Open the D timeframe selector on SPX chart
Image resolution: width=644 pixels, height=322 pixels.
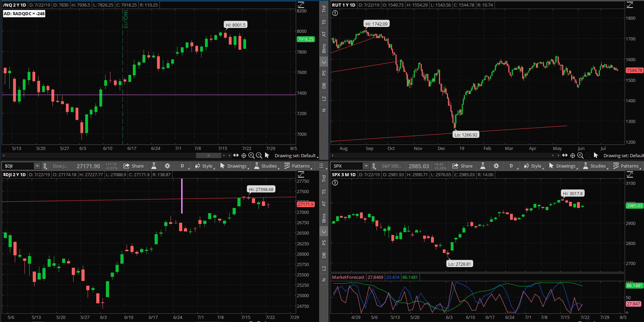[511, 166]
